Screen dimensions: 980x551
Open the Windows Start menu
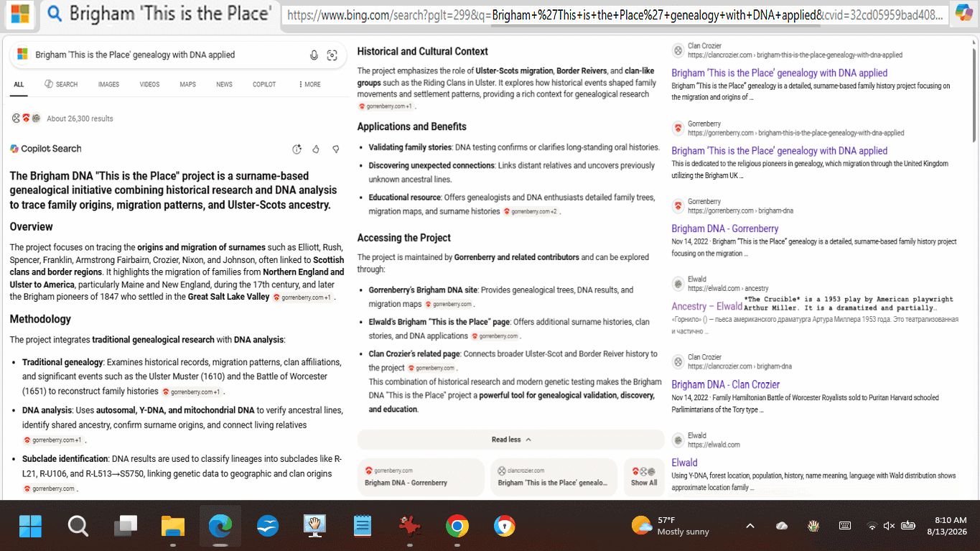pyautogui.click(x=31, y=527)
